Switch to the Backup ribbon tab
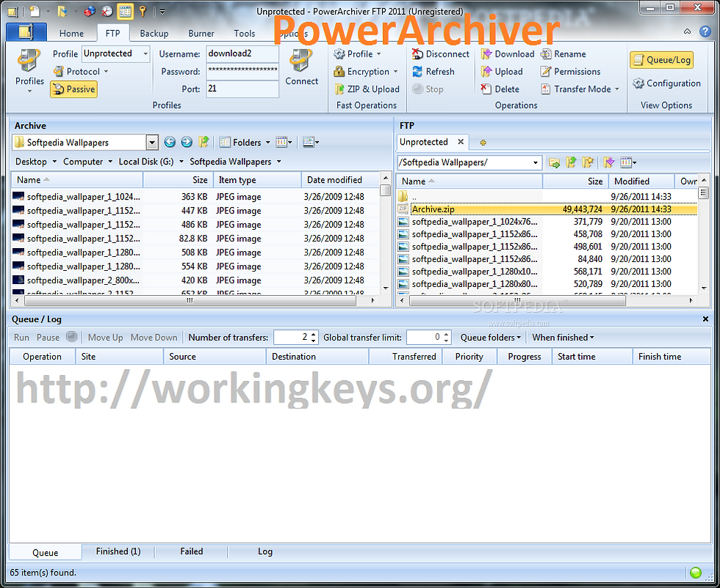 point(154,34)
